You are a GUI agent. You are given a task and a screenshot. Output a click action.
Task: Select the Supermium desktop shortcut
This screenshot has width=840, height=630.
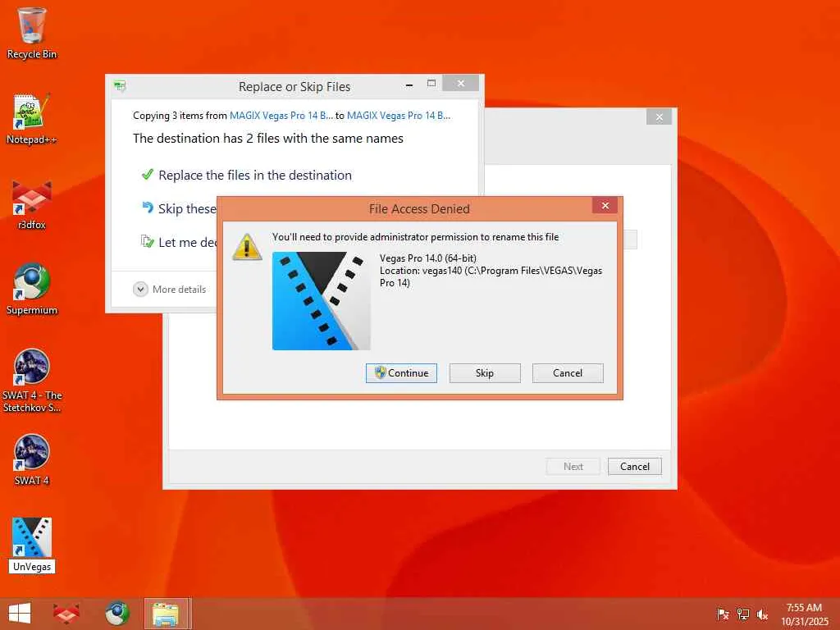pyautogui.click(x=32, y=290)
